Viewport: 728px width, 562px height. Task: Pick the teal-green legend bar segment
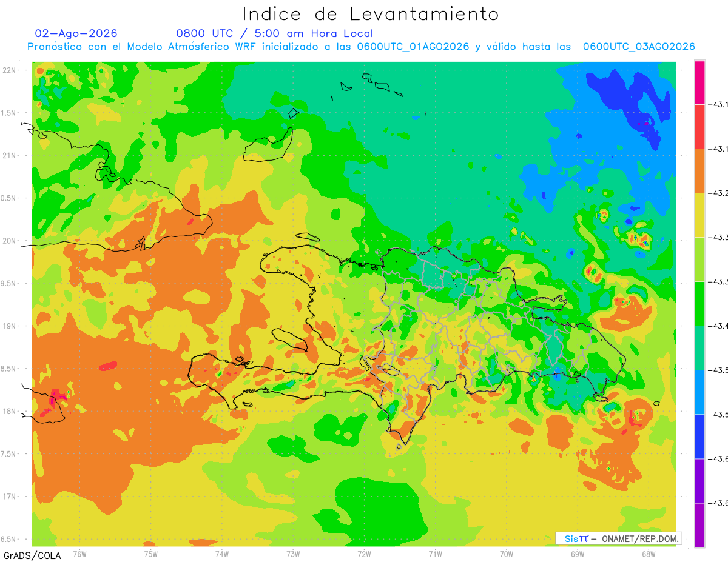coord(699,348)
